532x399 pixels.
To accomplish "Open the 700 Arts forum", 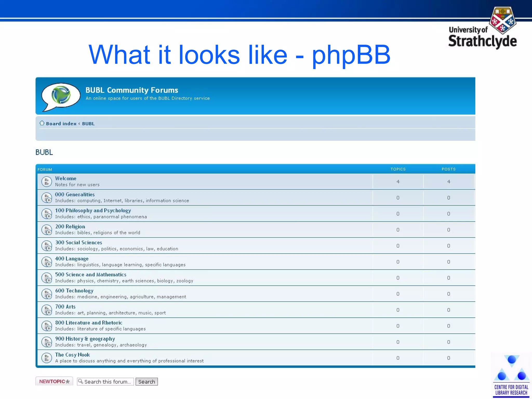I will coord(65,307).
